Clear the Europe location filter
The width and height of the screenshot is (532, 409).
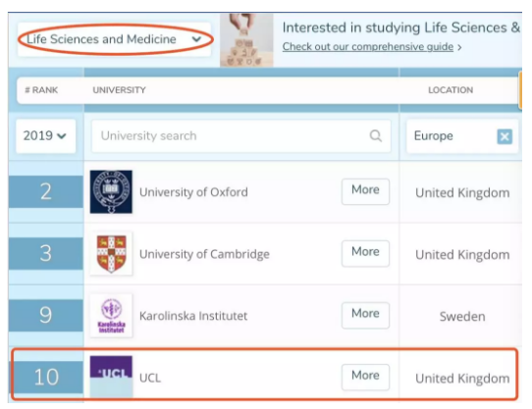pyautogui.click(x=505, y=136)
